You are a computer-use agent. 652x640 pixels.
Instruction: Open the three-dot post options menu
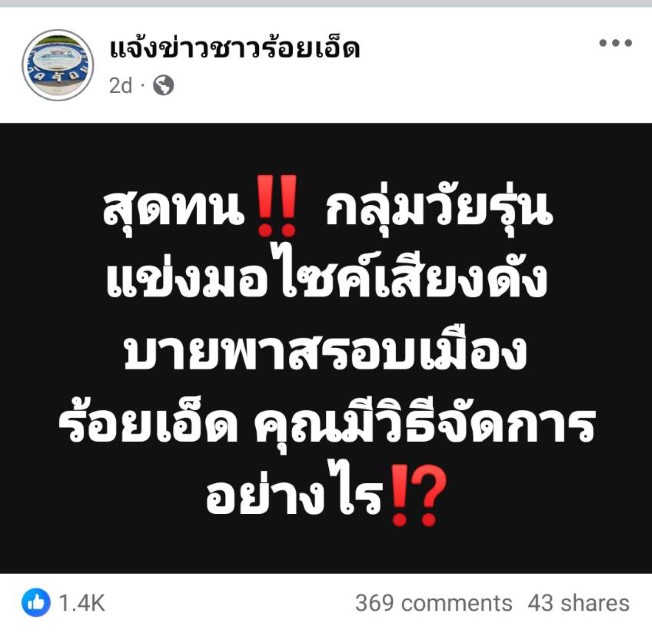click(x=615, y=43)
